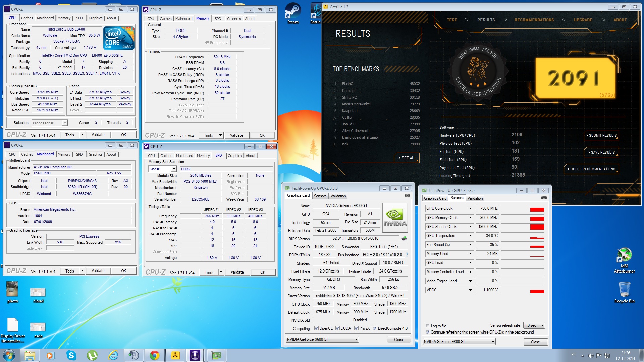The image size is (644, 362).
Task: Click the taskbar clock showing 21:36
Action: click(x=625, y=356)
